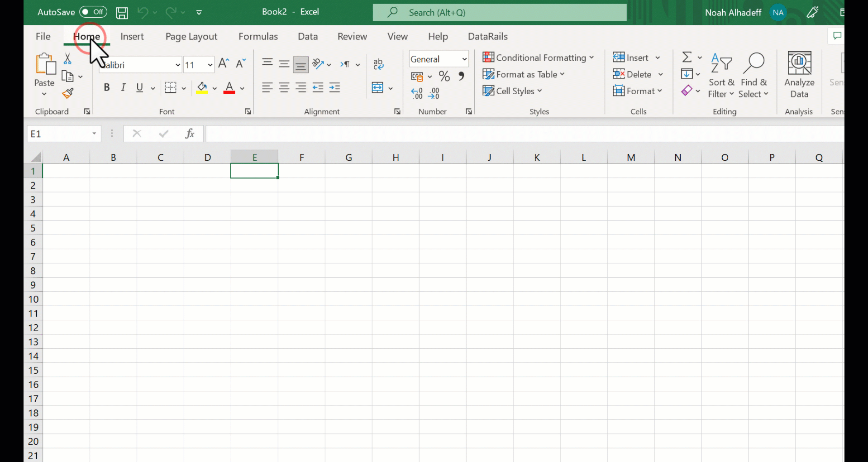Viewport: 868px width, 462px height.
Task: Apply the Percent Style format
Action: 444,76
